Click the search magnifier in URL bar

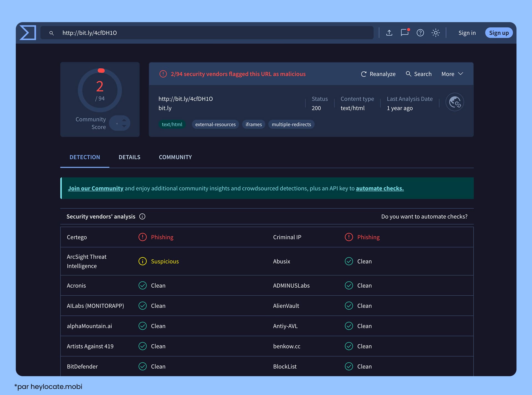[x=51, y=33]
